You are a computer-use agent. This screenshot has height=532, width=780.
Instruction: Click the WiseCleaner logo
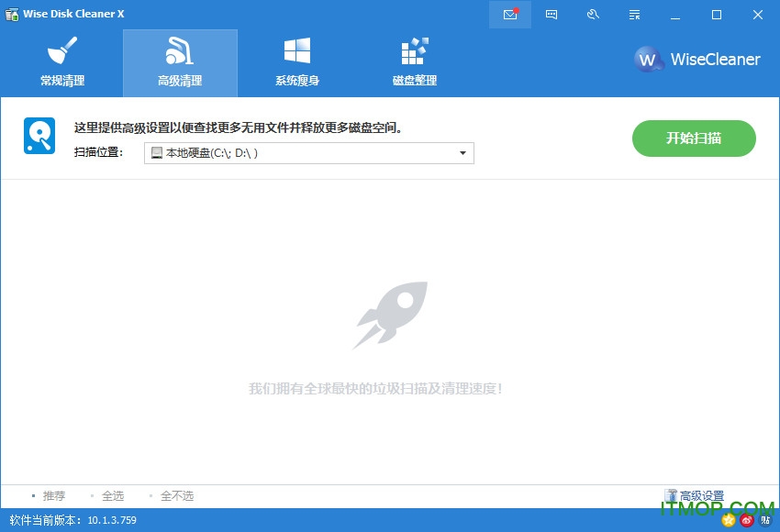[x=697, y=60]
